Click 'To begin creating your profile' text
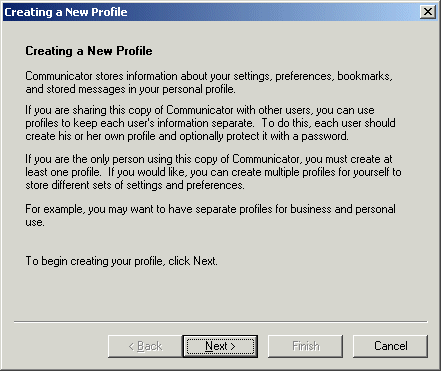The height and width of the screenshot is (371, 441). (x=121, y=261)
